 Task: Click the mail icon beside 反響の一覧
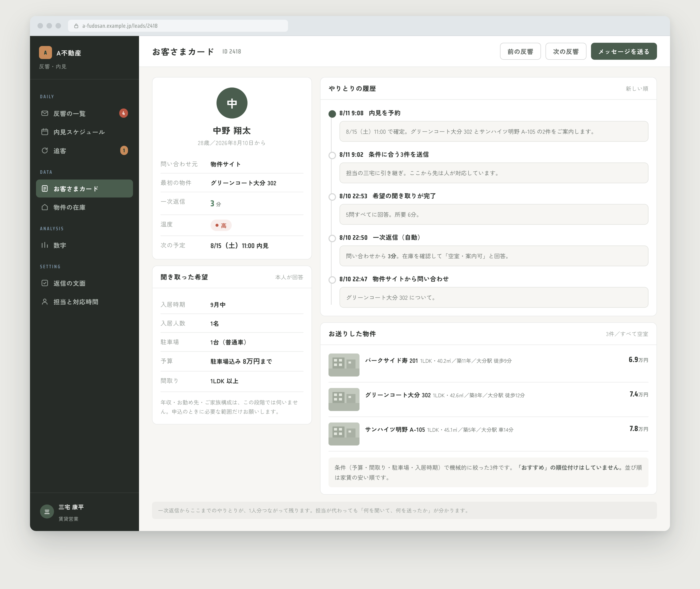pos(45,113)
